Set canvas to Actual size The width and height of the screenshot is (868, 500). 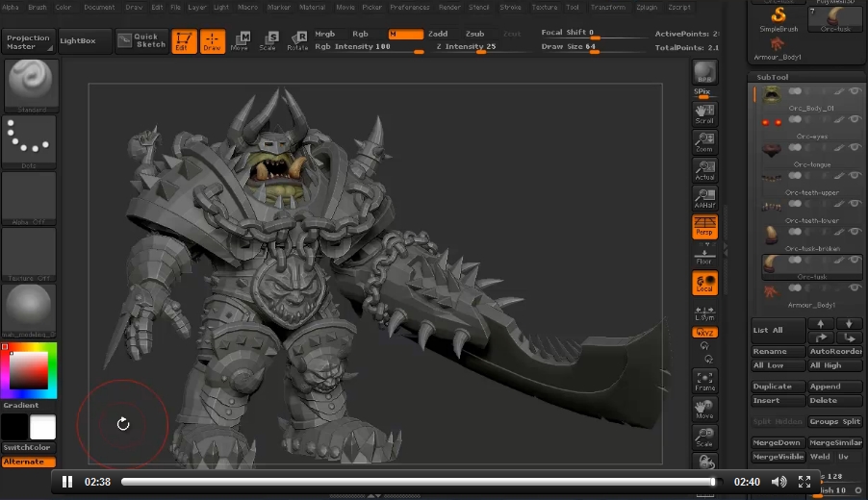point(704,170)
